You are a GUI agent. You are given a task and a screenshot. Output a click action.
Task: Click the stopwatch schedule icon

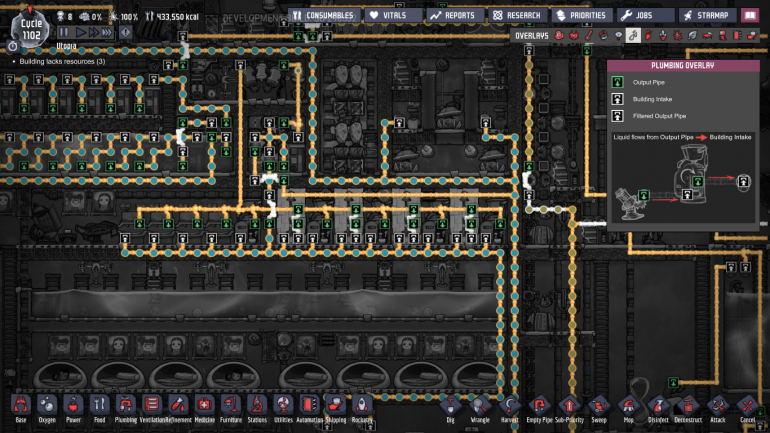tap(13, 46)
